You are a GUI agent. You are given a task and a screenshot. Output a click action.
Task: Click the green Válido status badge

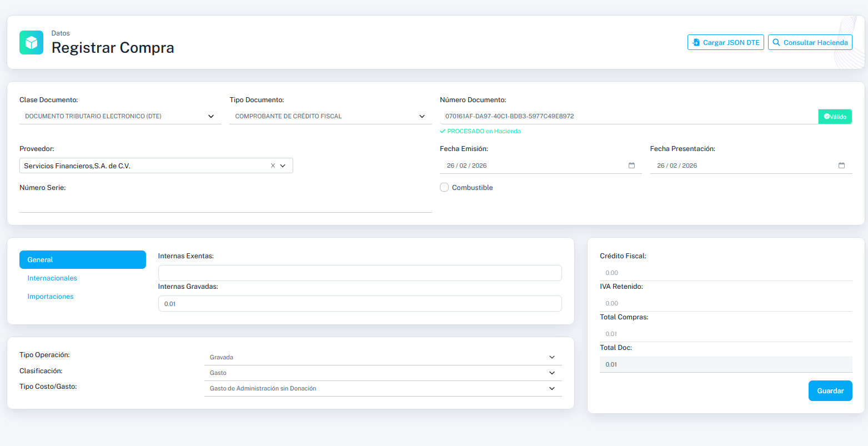click(x=835, y=117)
